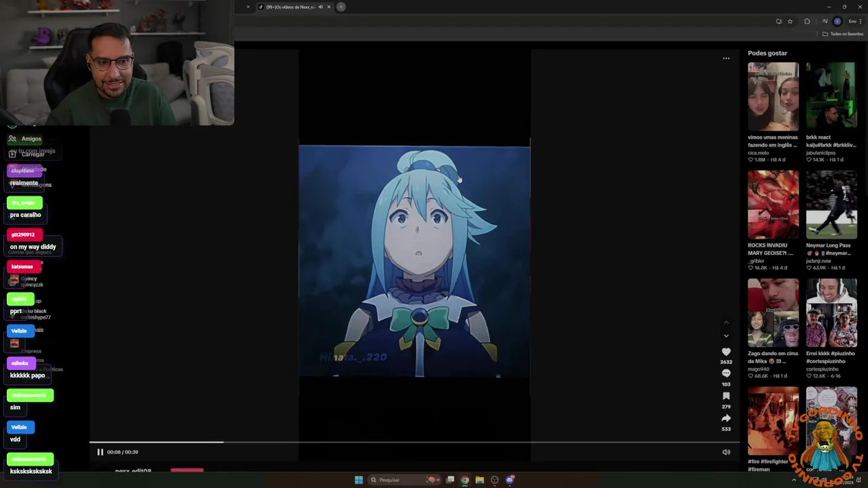Click the Erro label in Chrome toolbar

tap(852, 21)
